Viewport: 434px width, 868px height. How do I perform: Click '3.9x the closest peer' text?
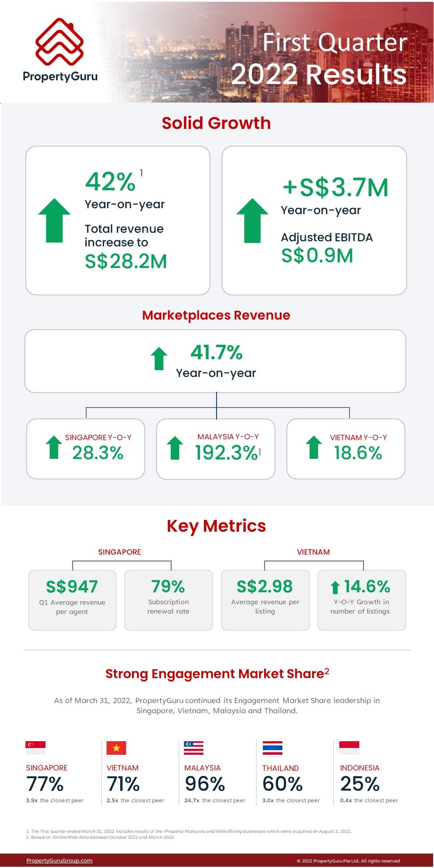click(55, 800)
